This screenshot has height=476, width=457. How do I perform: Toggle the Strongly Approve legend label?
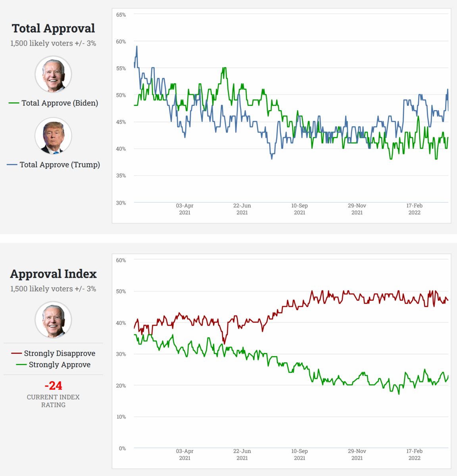[x=60, y=365]
